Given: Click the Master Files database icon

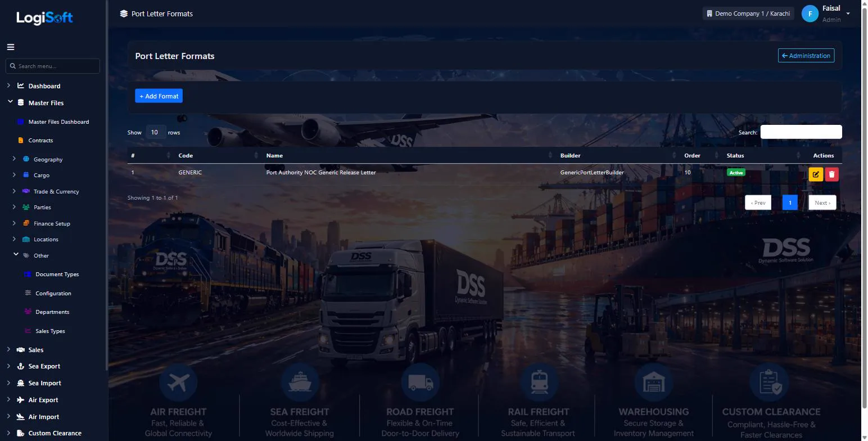Looking at the screenshot, I should [21, 103].
